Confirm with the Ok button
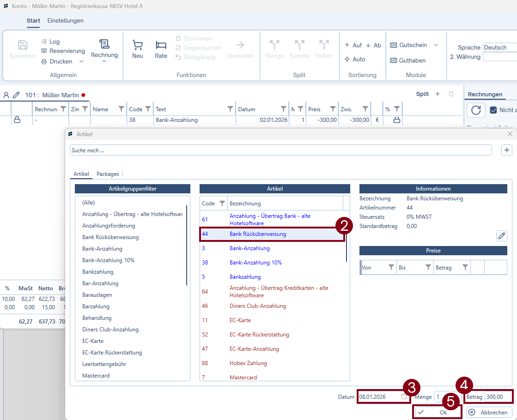Viewport: 517px width, 420px height. click(x=437, y=413)
